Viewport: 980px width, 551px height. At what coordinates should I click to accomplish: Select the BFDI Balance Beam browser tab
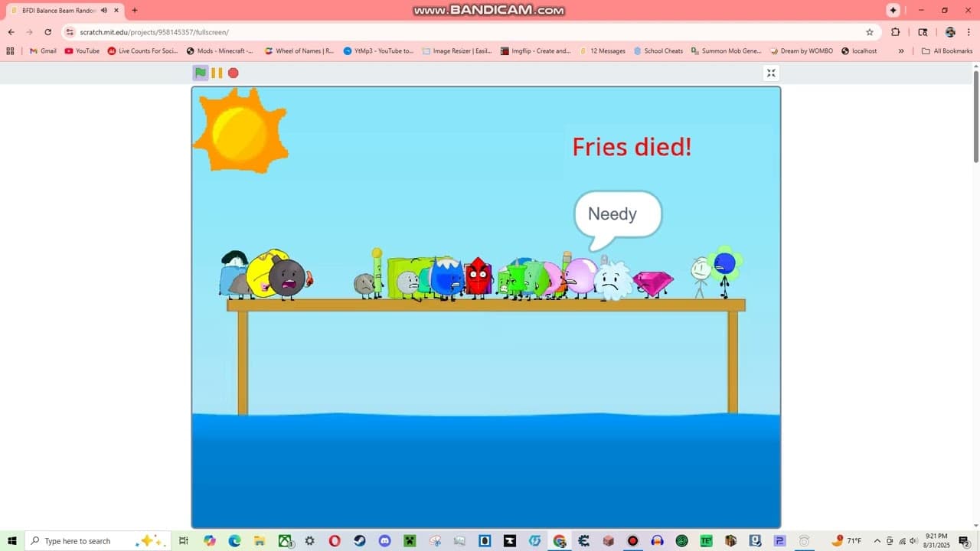point(65,11)
